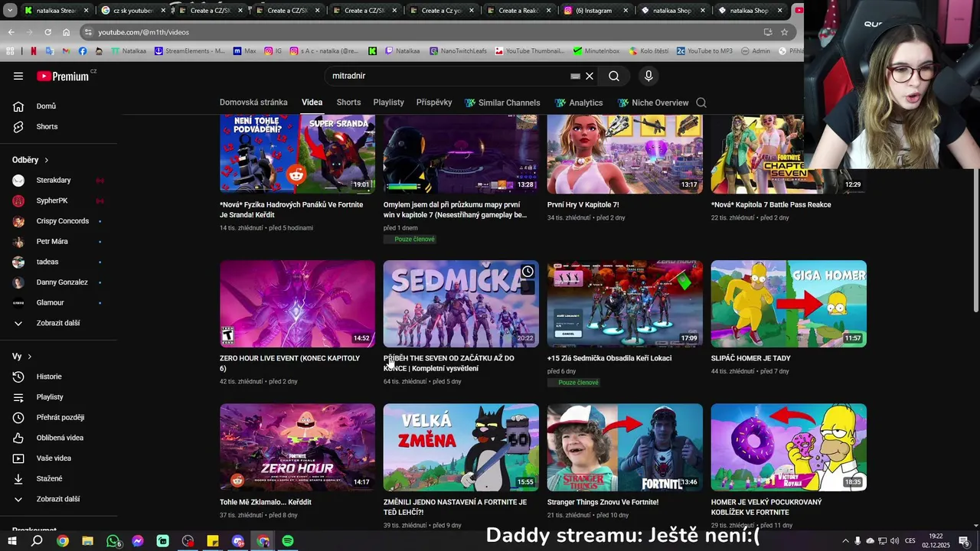The width and height of the screenshot is (980, 551).
Task: Open the Facebook bookmark icon
Action: (83, 51)
